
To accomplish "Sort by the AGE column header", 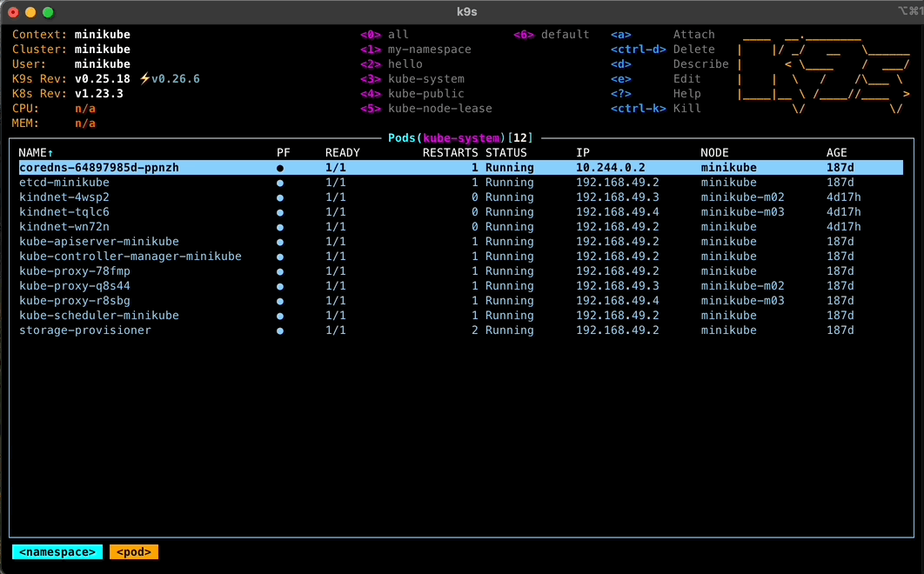I will 837,153.
